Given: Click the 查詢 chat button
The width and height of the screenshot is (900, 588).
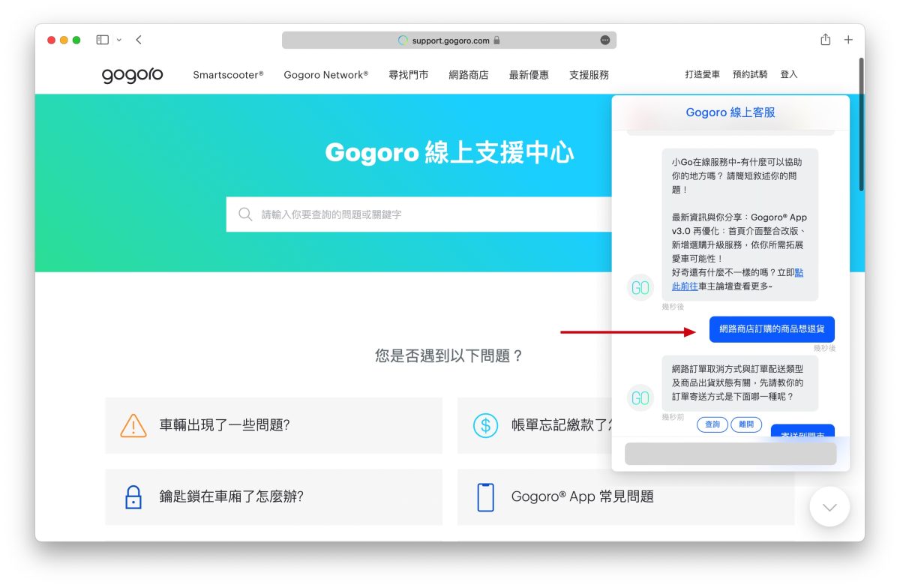Looking at the screenshot, I should tap(712, 424).
